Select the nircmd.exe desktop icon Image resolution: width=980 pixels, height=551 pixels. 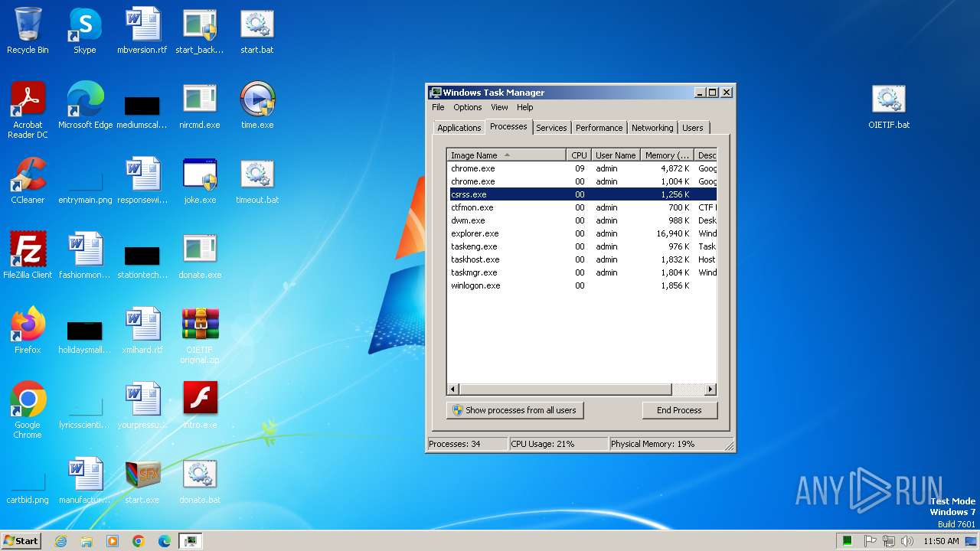[200, 106]
